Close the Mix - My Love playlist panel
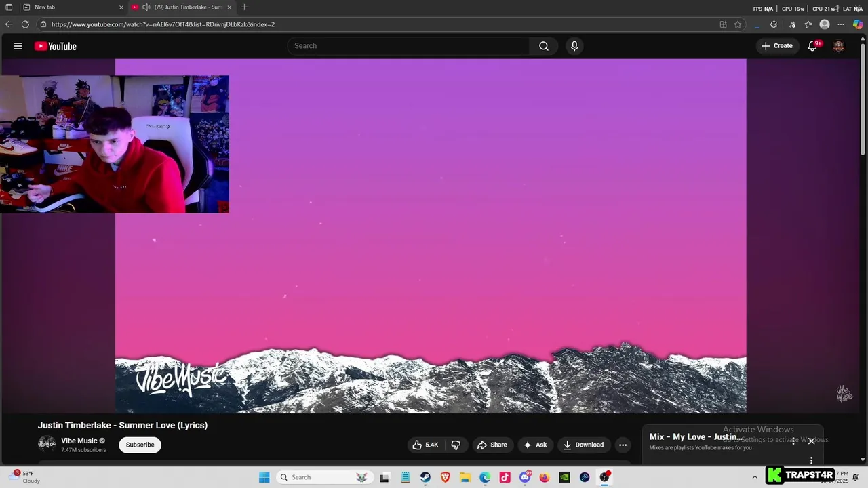This screenshot has width=868, height=488. [x=811, y=441]
